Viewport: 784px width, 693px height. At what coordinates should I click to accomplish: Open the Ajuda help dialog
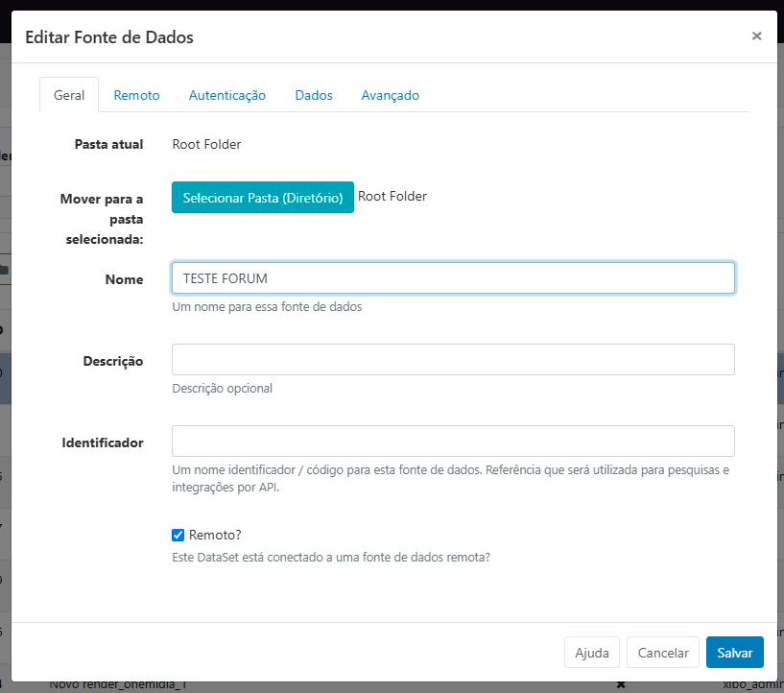(591, 652)
